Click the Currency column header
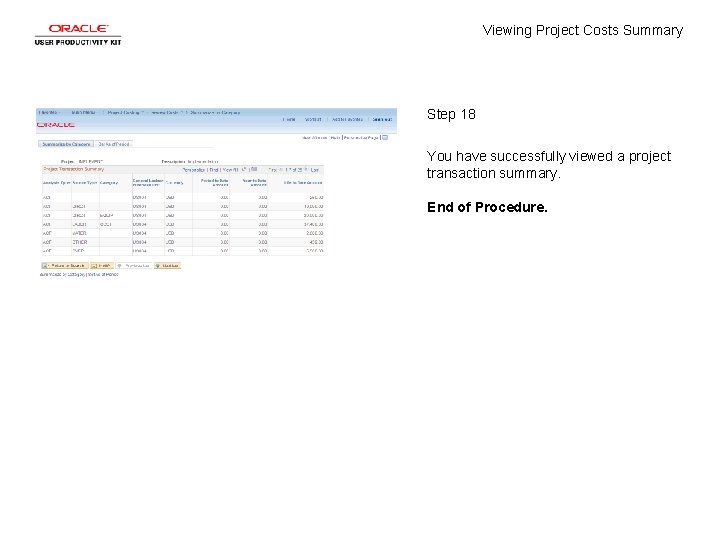The height and width of the screenshot is (540, 720). tap(174, 183)
